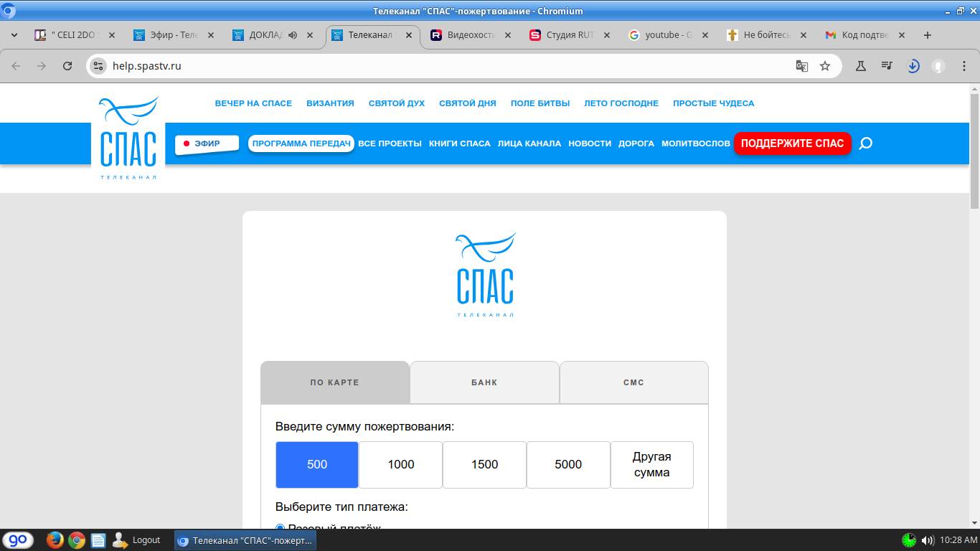The height and width of the screenshot is (551, 980).
Task: Click the volume icon in system tray
Action: 928,540
